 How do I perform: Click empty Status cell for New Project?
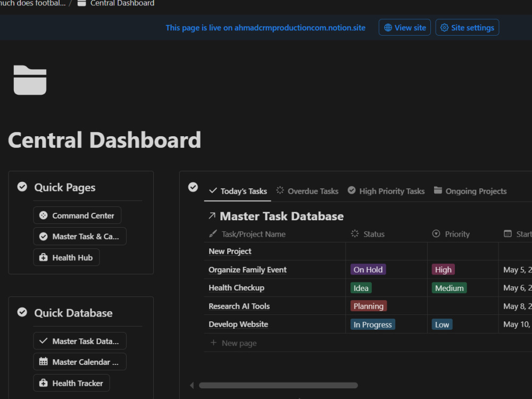386,252
